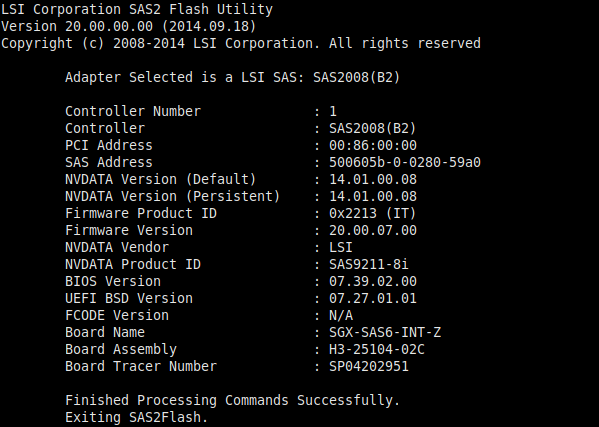Click the 'NVDATA Product ID' label
599x427 pixels.
click(133, 264)
